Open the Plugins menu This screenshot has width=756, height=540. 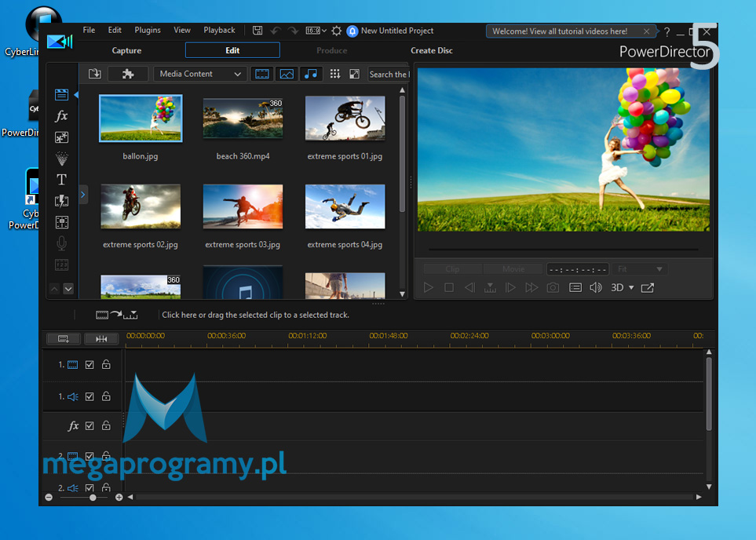click(148, 30)
